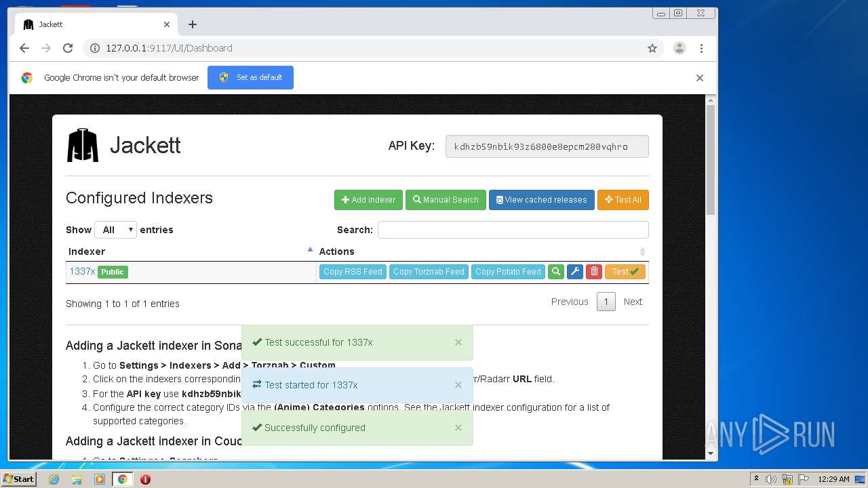Open a new browser tab
The image size is (868, 488).
[193, 24]
